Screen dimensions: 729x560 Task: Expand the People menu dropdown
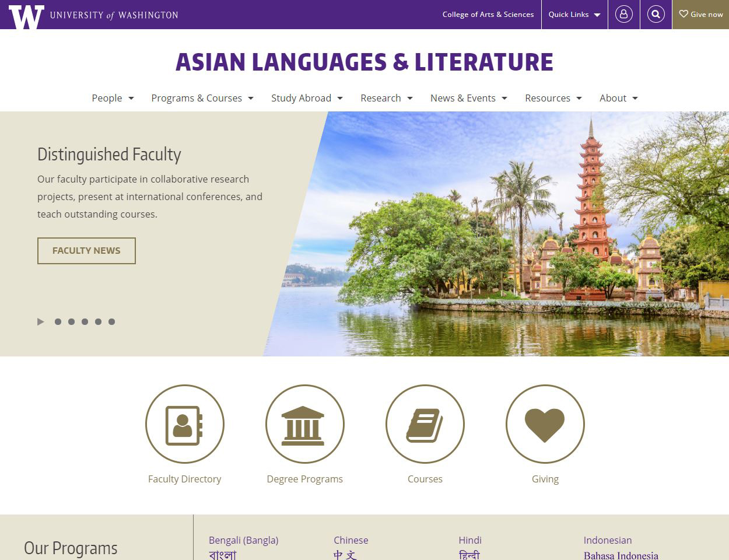(113, 98)
